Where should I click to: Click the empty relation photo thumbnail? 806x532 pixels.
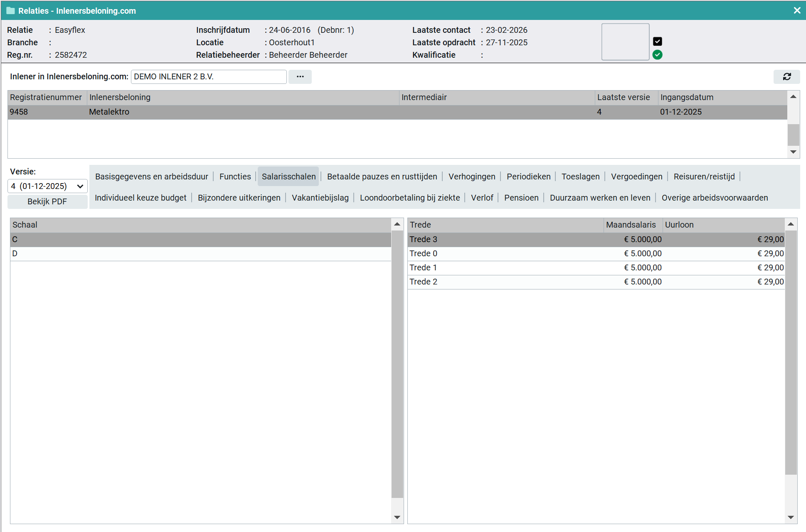coord(625,42)
